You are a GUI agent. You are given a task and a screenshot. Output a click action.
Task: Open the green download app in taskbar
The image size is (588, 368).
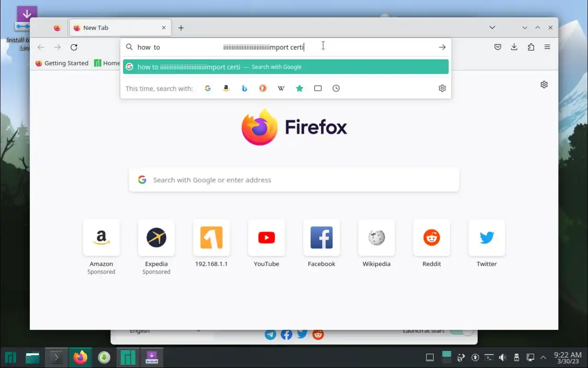(x=104, y=357)
